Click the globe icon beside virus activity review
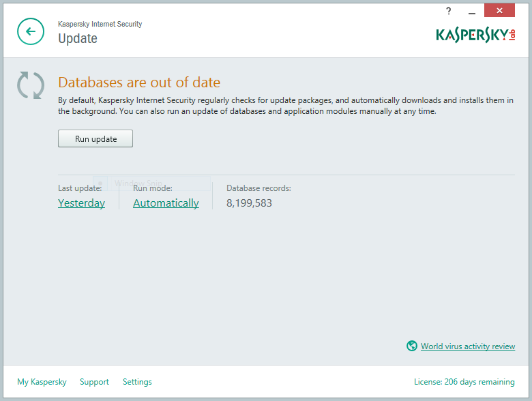 coord(412,346)
